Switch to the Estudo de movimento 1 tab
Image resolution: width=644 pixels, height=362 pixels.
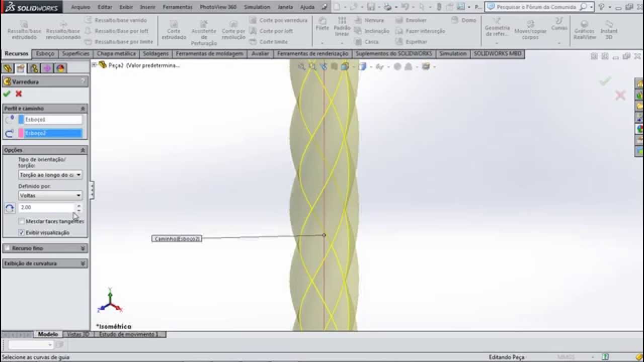click(129, 334)
